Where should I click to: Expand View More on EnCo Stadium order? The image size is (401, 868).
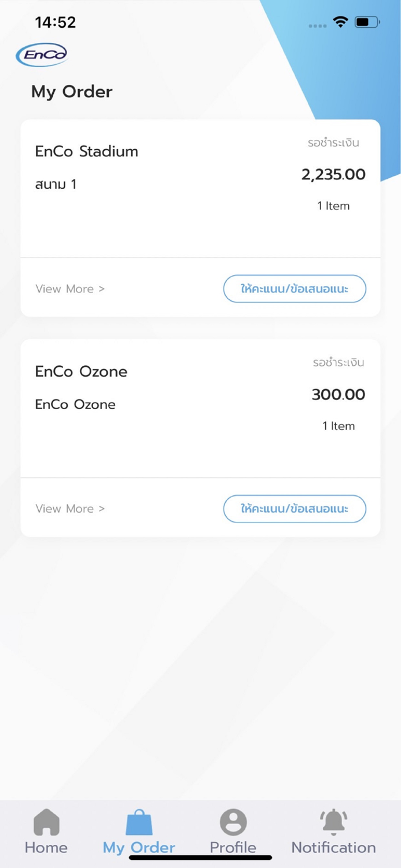(69, 289)
